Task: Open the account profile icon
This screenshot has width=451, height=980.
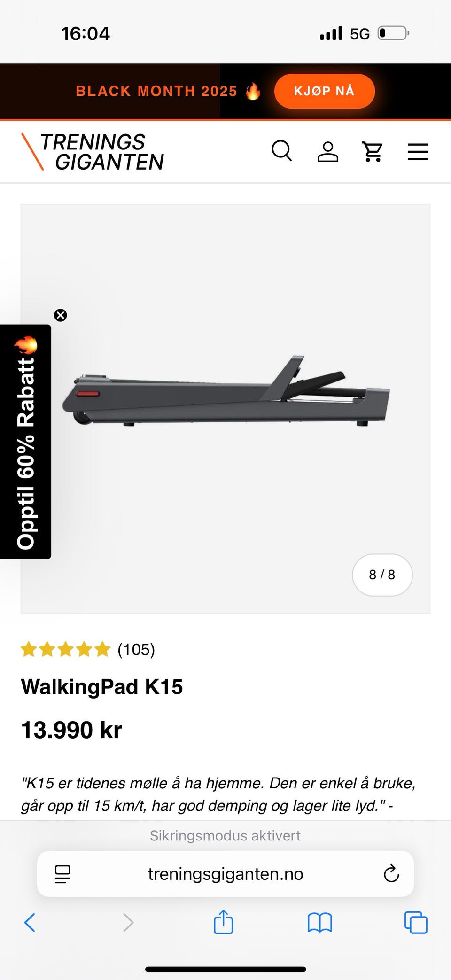Action: (328, 151)
